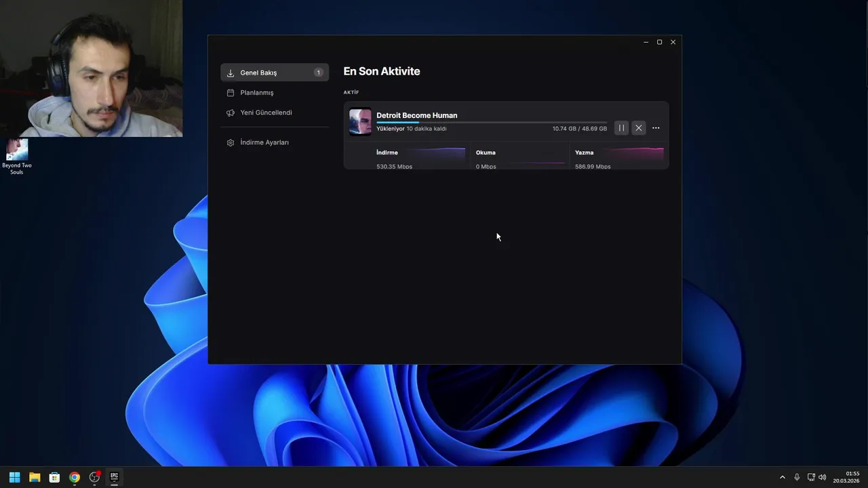The image size is (868, 488).
Task: Open File Explorer from the taskbar
Action: [x=35, y=477]
